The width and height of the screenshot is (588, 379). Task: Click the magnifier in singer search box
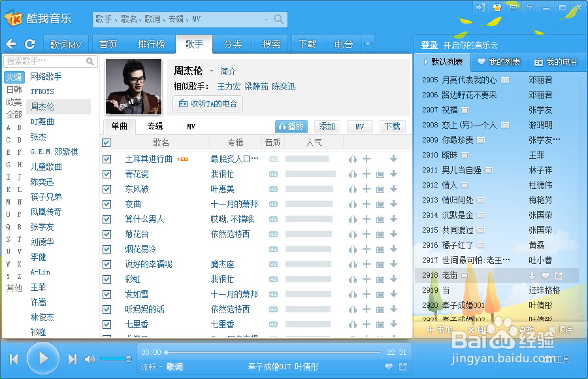click(x=90, y=61)
